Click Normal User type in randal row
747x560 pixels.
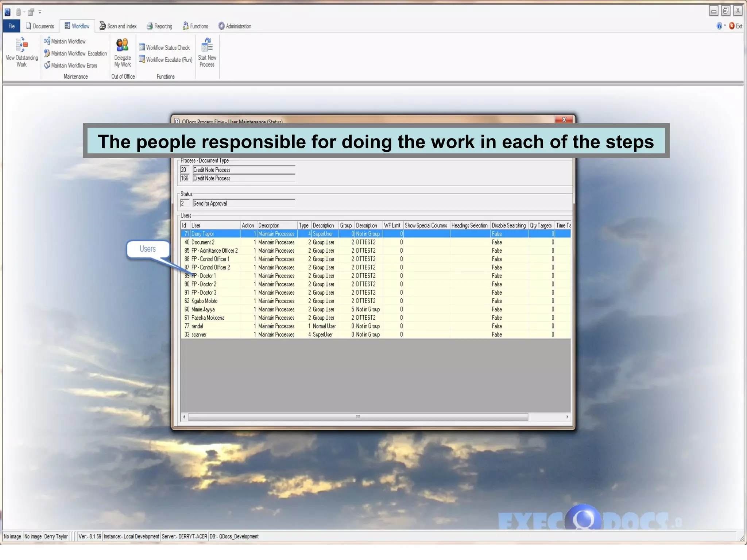click(x=324, y=326)
